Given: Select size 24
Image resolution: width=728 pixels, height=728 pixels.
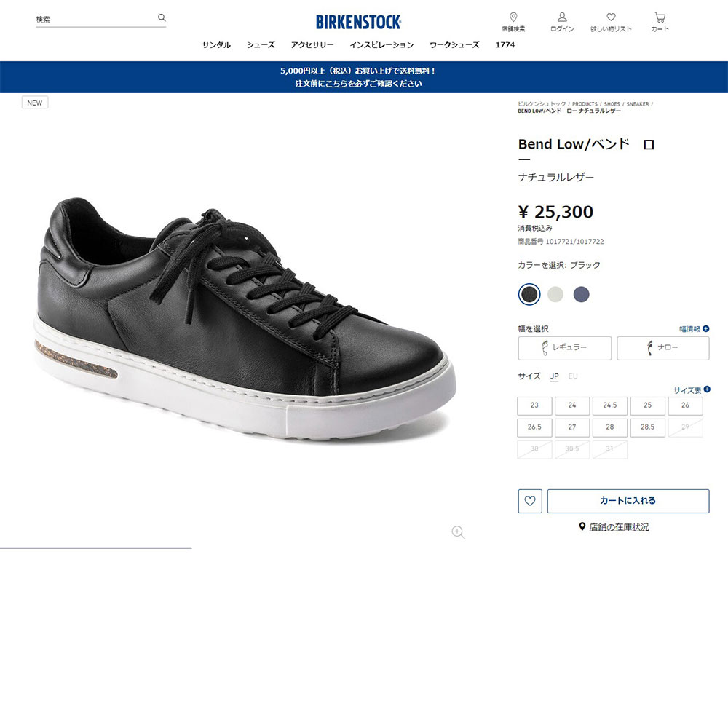Looking at the screenshot, I should pos(572,405).
